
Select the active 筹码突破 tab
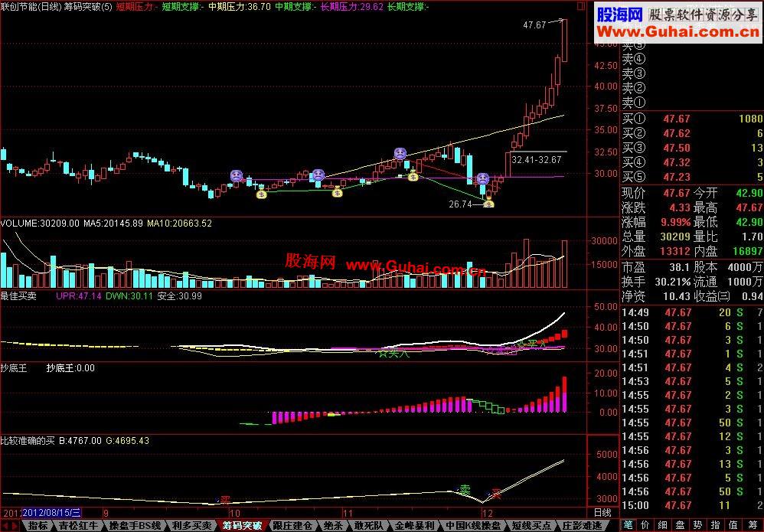pyautogui.click(x=242, y=526)
